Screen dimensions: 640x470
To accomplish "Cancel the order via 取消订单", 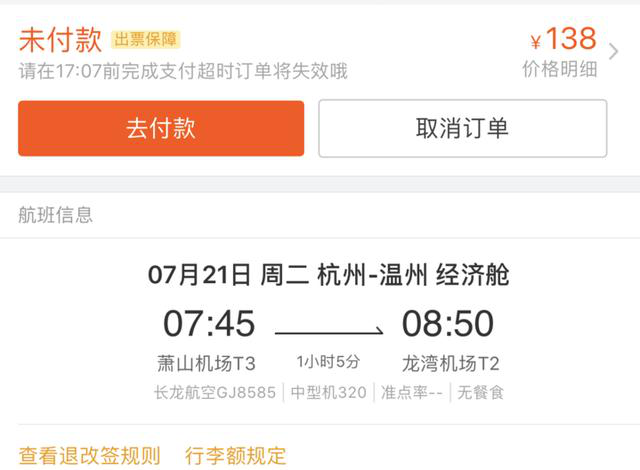I will coord(462,128).
